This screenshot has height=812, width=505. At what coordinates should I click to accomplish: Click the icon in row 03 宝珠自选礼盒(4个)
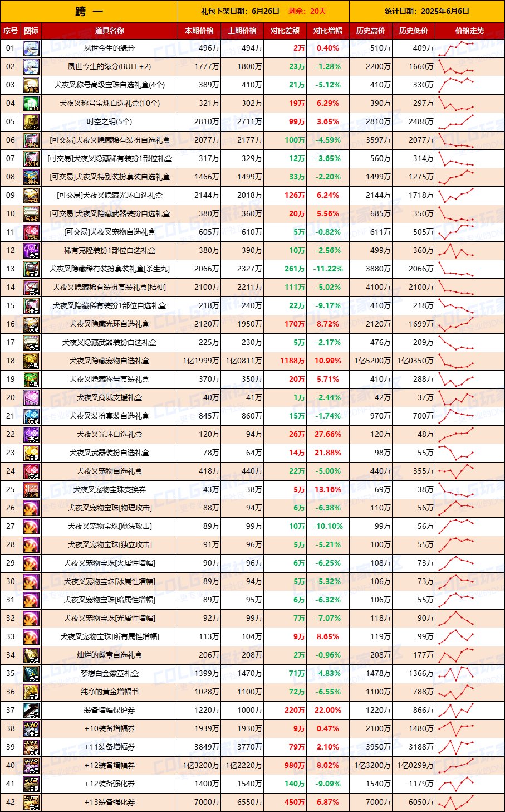(x=31, y=85)
